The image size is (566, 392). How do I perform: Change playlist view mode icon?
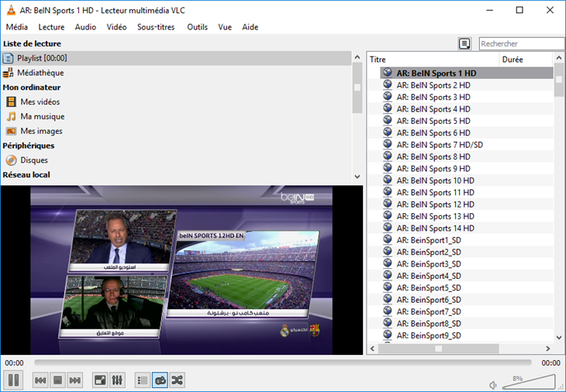point(464,44)
